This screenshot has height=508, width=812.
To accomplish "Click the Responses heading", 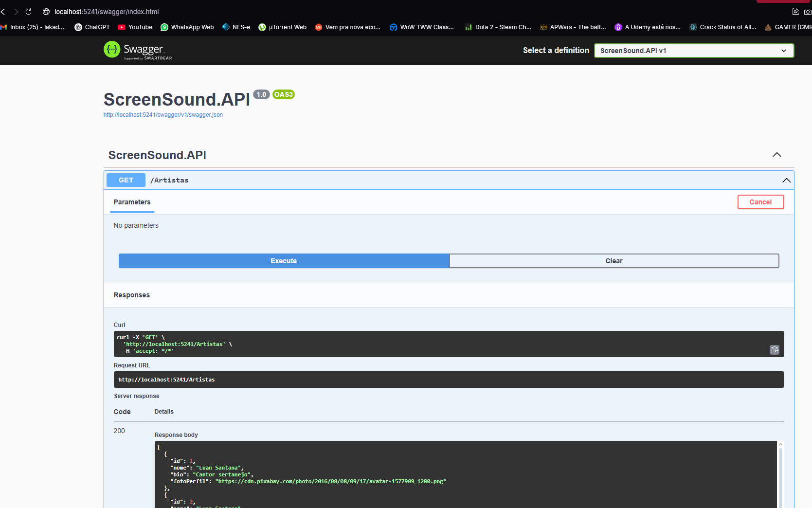I will 132,295.
